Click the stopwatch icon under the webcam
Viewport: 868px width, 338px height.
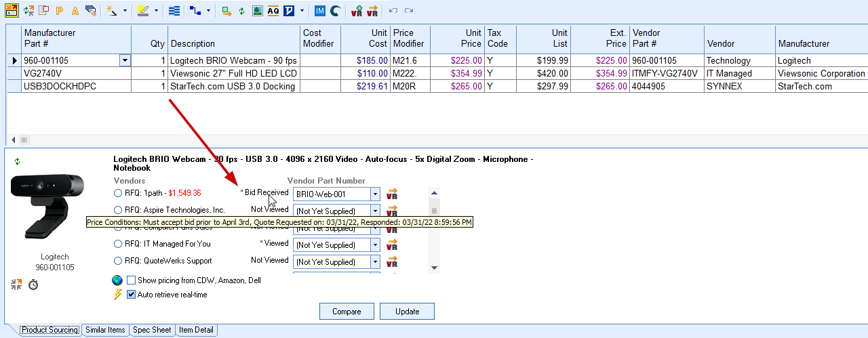(33, 284)
